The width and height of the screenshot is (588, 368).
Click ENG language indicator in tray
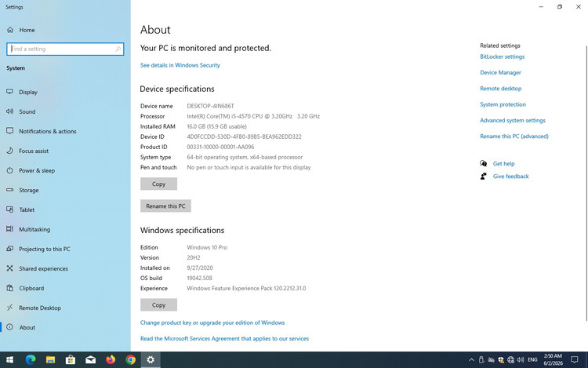pyautogui.click(x=532, y=359)
